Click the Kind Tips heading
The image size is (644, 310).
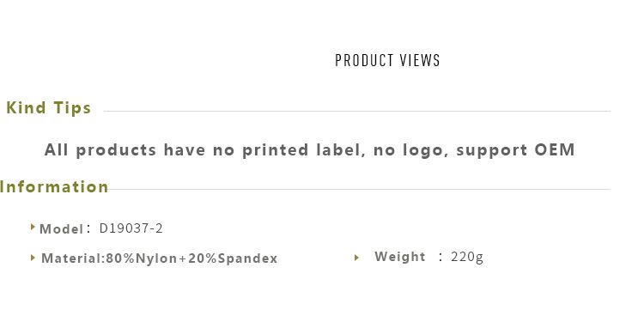pyautogui.click(x=48, y=108)
